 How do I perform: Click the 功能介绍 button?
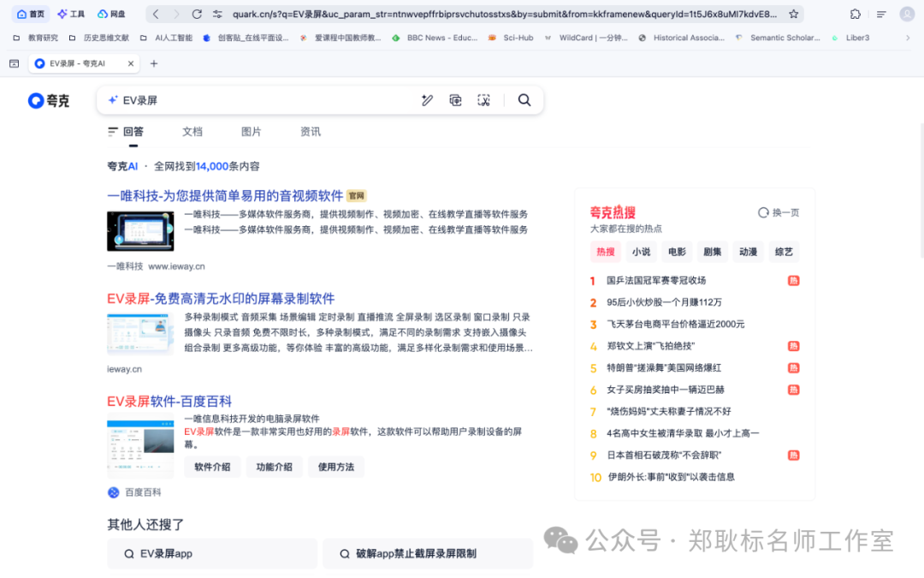coord(274,467)
